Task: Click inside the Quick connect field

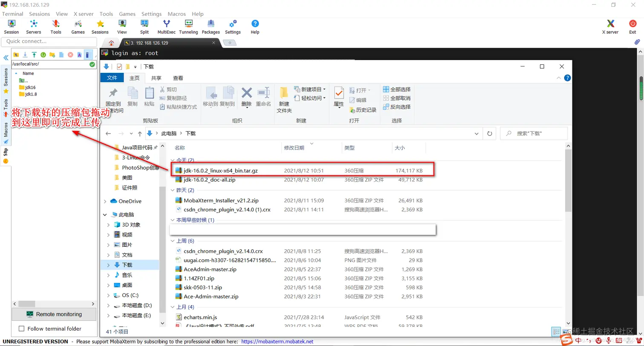Action: tap(49, 41)
